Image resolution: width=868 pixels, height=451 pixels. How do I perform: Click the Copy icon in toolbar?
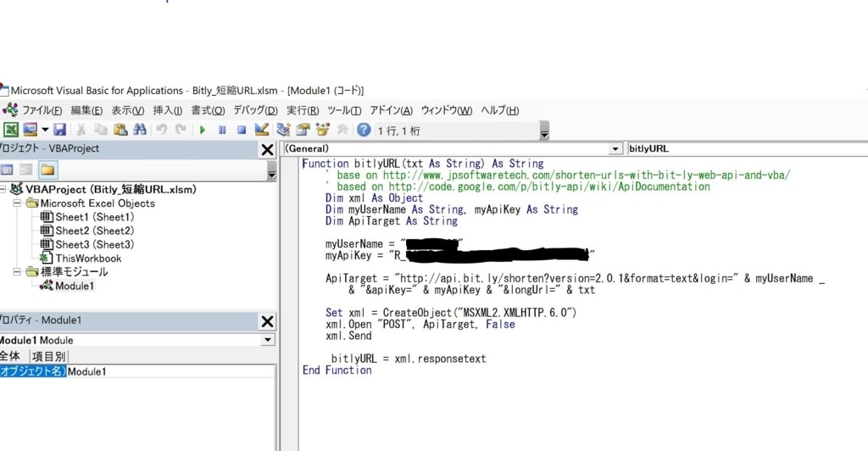pyautogui.click(x=101, y=130)
